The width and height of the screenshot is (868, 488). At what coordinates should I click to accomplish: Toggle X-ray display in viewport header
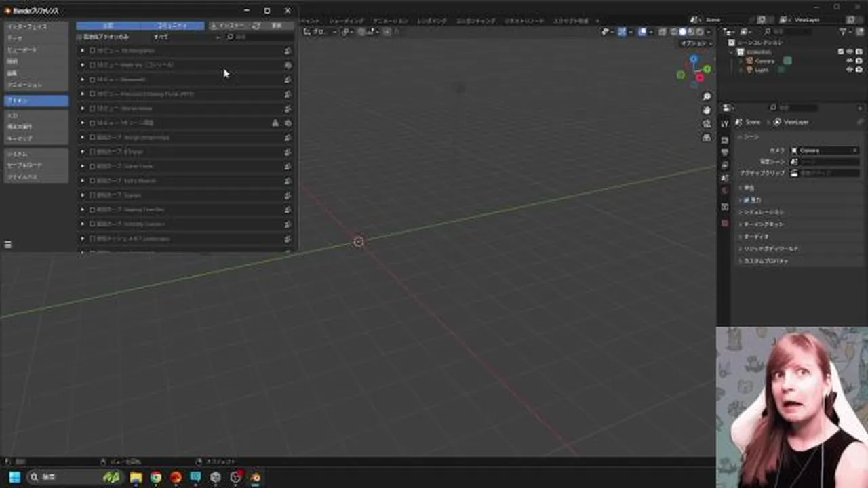coord(663,31)
